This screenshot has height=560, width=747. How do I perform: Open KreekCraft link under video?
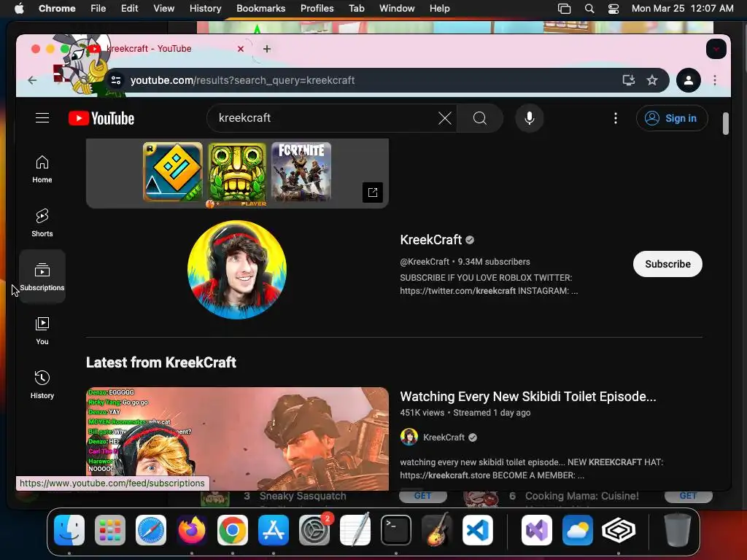(444, 437)
